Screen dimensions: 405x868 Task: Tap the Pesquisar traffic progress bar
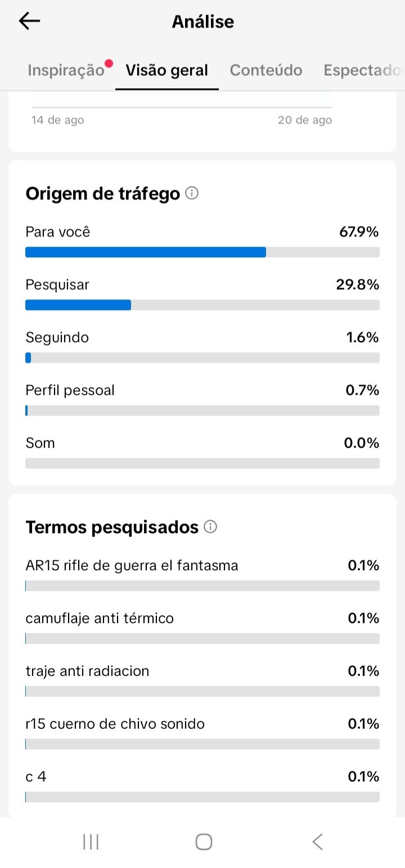202,305
